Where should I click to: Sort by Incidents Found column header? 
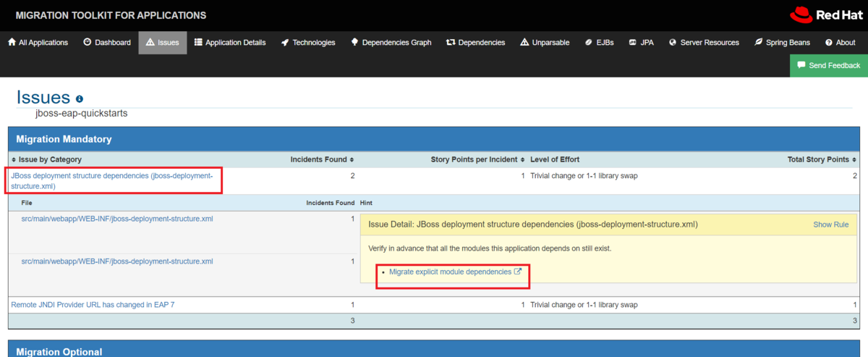[322, 159]
